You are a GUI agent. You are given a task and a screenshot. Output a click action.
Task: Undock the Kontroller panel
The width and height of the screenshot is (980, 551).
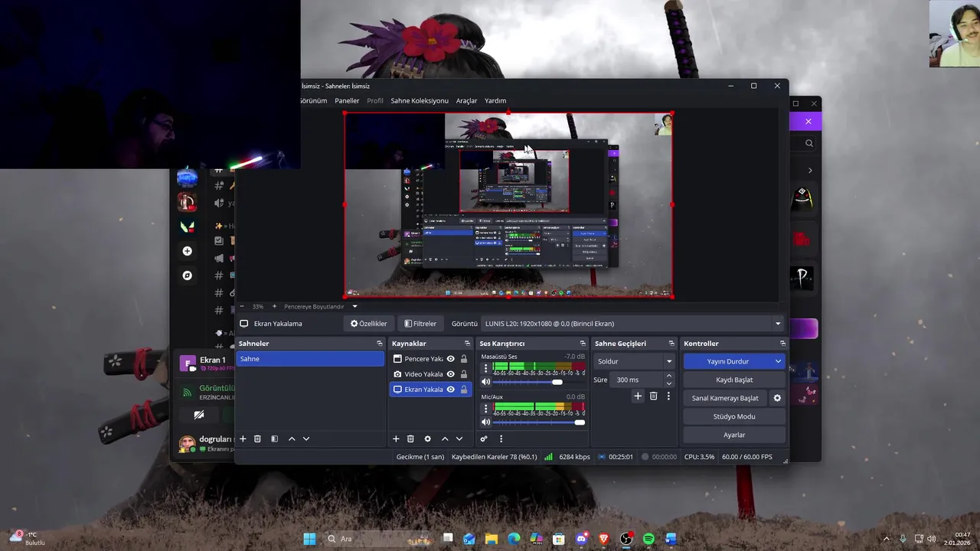(782, 344)
